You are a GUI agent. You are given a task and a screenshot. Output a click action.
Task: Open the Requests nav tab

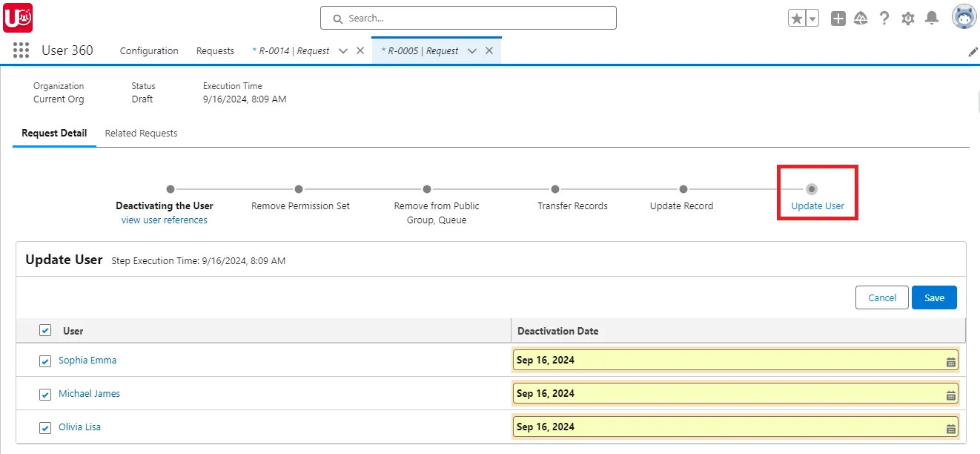click(x=215, y=50)
